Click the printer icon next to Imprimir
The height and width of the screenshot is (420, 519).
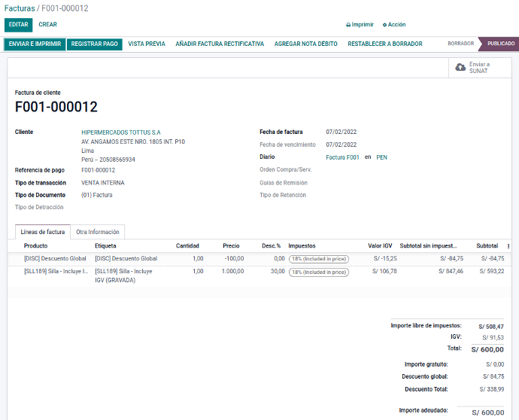pos(348,25)
